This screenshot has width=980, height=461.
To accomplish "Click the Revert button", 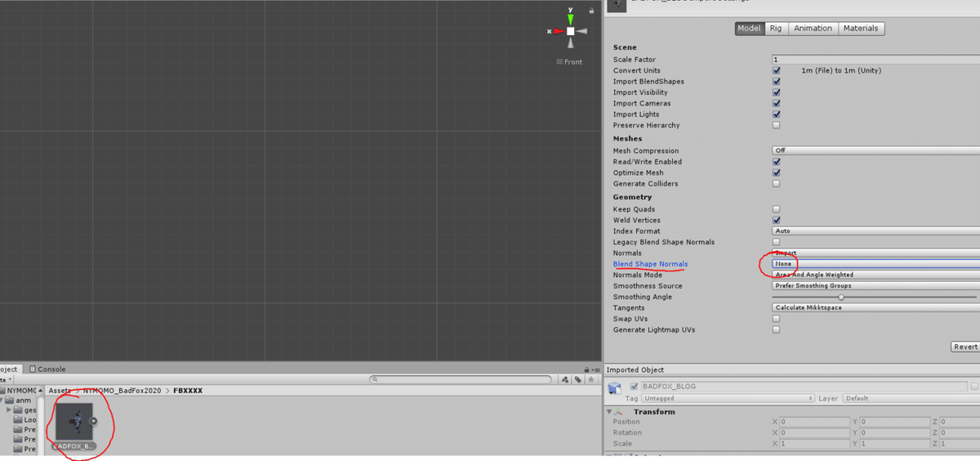I will 965,347.
